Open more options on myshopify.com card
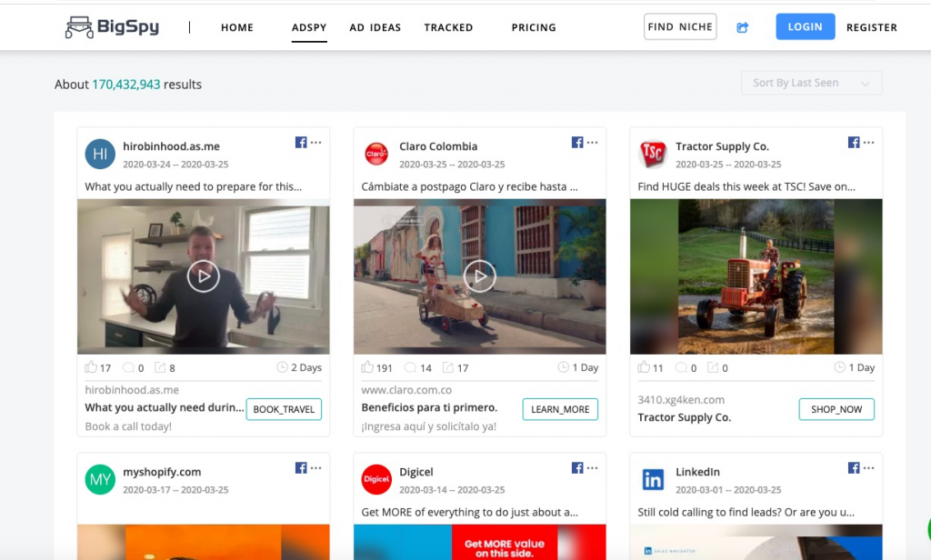This screenshot has height=560, width=931. point(315,468)
